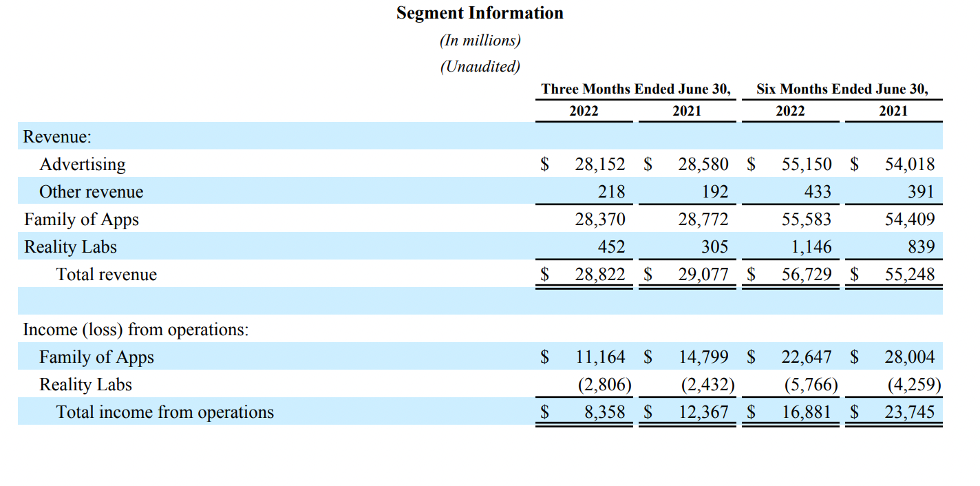Click 2021 under Six Months Ended header

(893, 111)
